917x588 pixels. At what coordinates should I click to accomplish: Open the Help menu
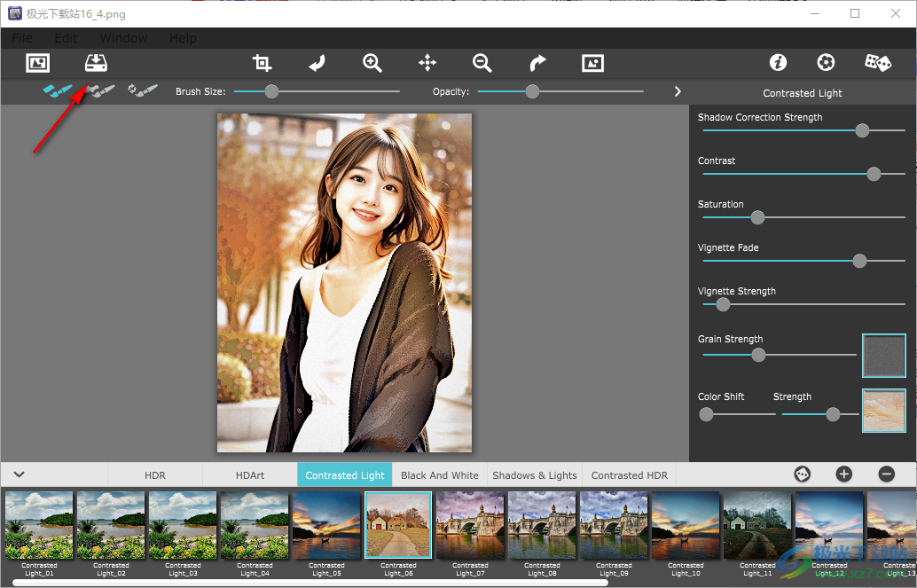(183, 38)
